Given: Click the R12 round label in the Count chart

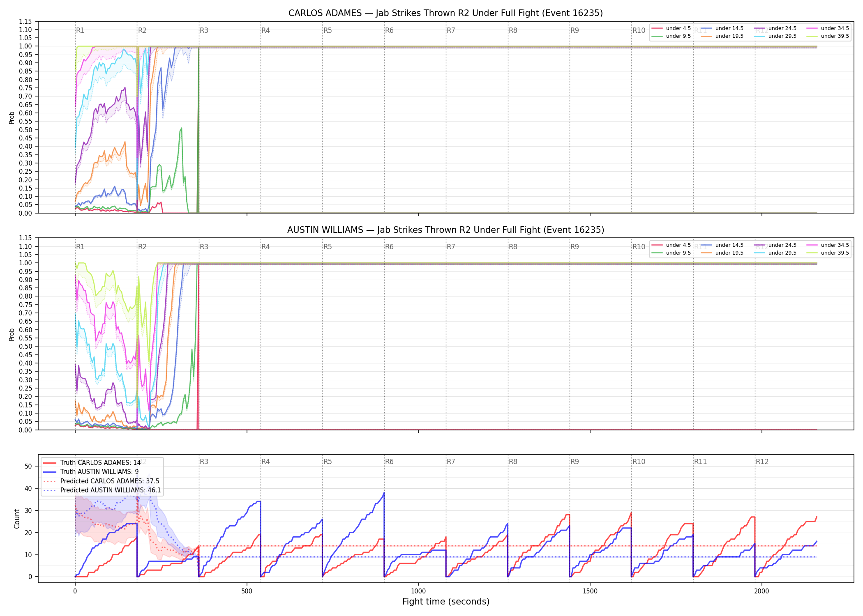Looking at the screenshot, I should point(762,462).
